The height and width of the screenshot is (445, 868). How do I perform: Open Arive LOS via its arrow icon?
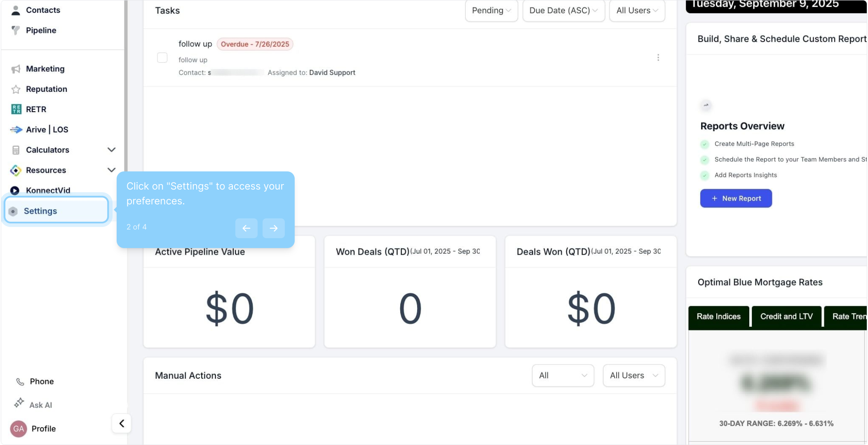[16, 129]
